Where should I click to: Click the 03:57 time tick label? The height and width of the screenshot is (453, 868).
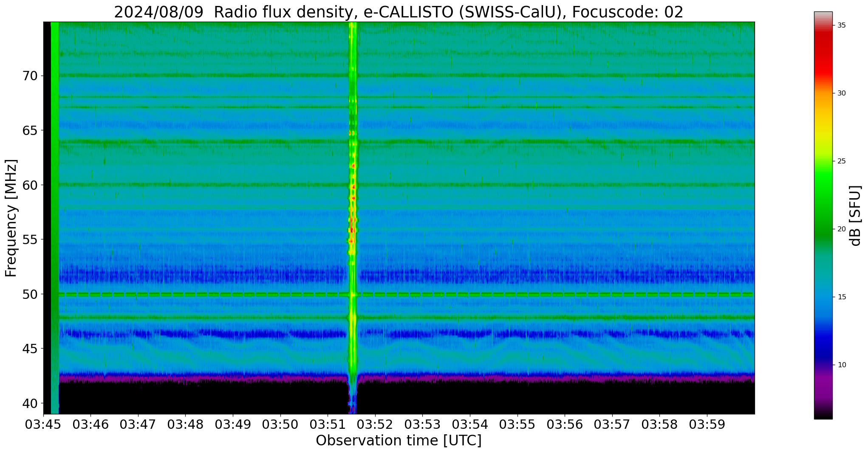612,424
